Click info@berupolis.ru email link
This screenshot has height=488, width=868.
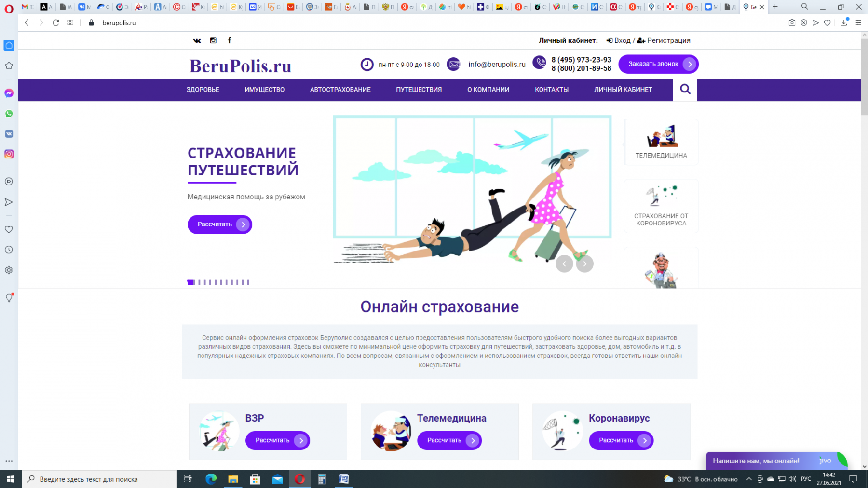tap(497, 64)
